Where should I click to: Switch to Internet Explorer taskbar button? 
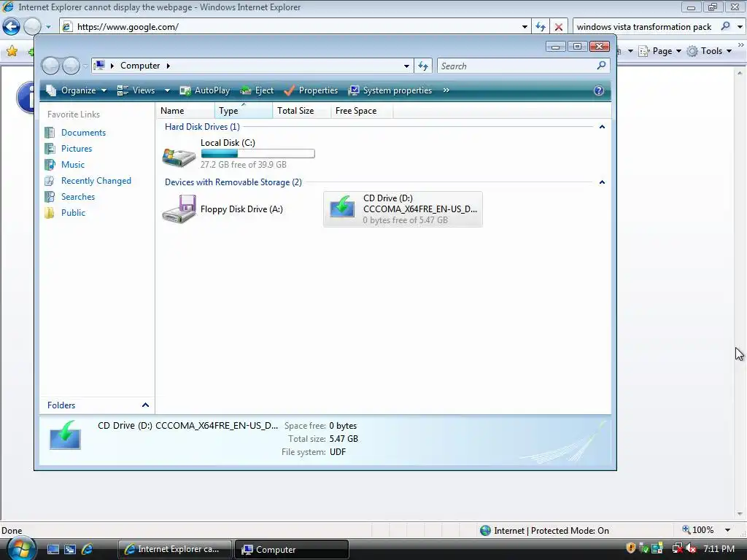(x=174, y=549)
